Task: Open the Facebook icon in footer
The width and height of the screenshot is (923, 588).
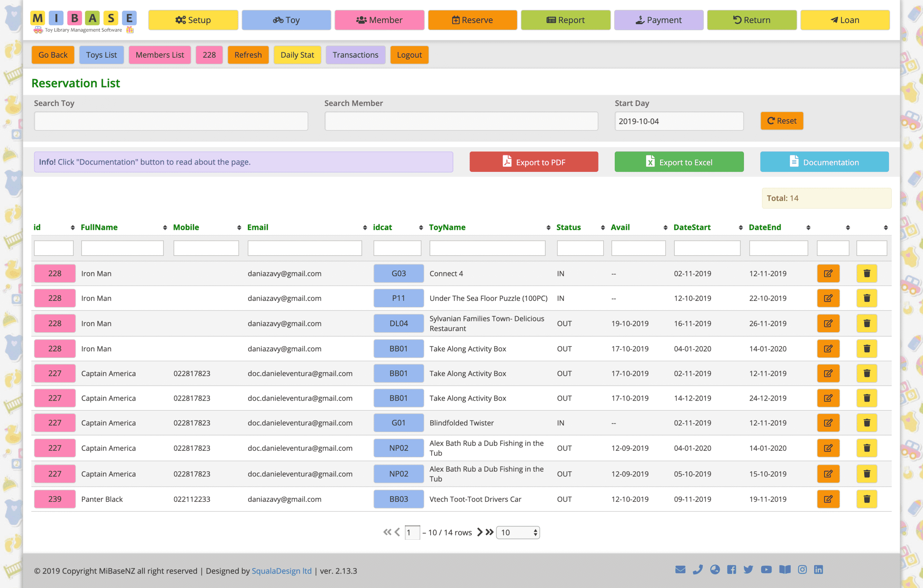Action: click(731, 570)
